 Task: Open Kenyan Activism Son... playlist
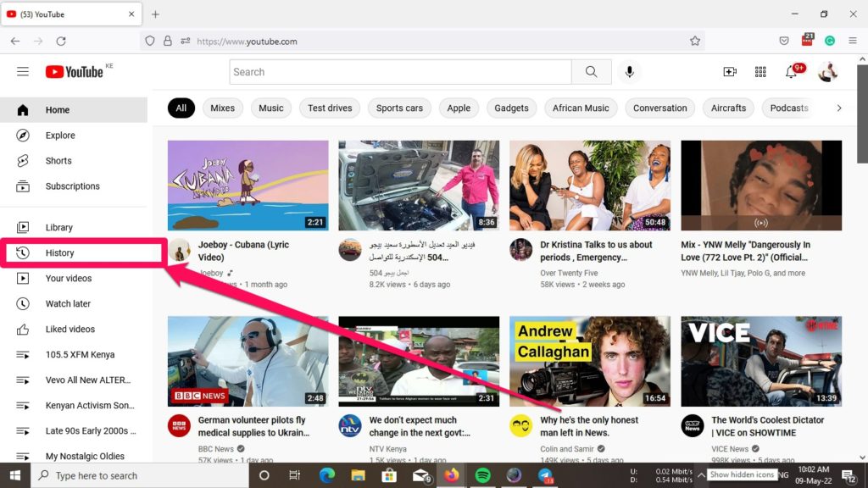[x=74, y=406]
